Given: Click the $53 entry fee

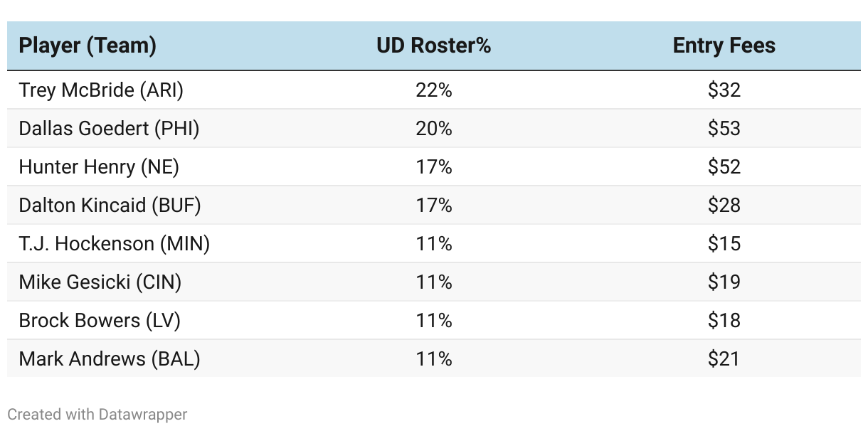Looking at the screenshot, I should pos(724,128).
